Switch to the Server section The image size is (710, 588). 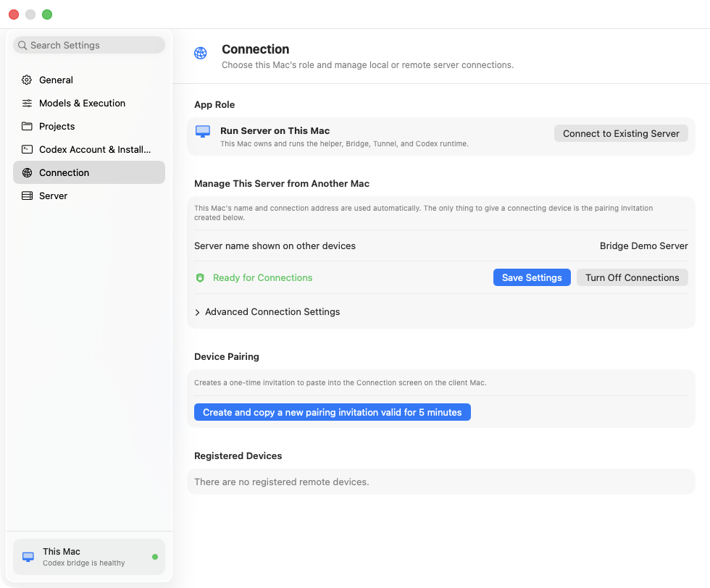coord(88,196)
